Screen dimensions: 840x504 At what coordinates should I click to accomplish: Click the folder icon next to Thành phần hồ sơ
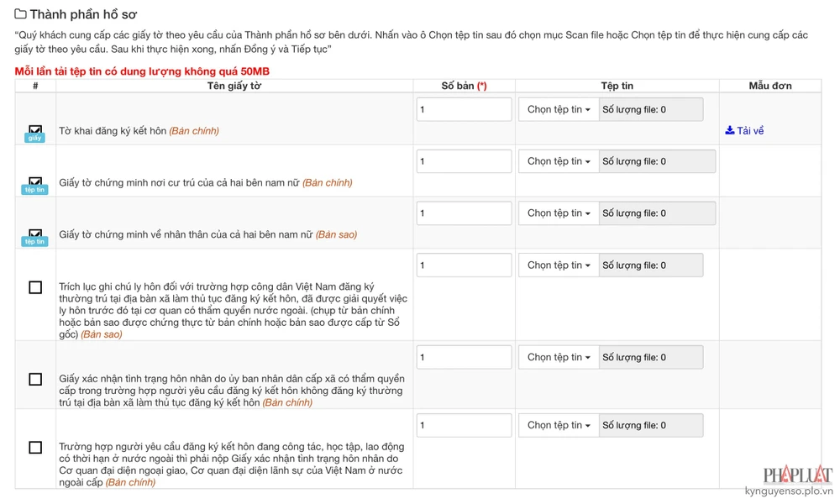(x=20, y=14)
